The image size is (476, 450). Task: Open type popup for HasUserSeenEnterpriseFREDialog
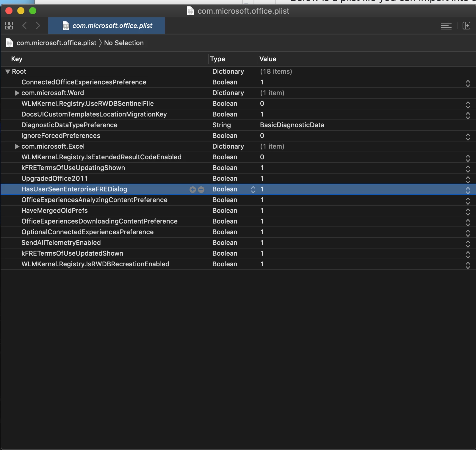coord(253,190)
